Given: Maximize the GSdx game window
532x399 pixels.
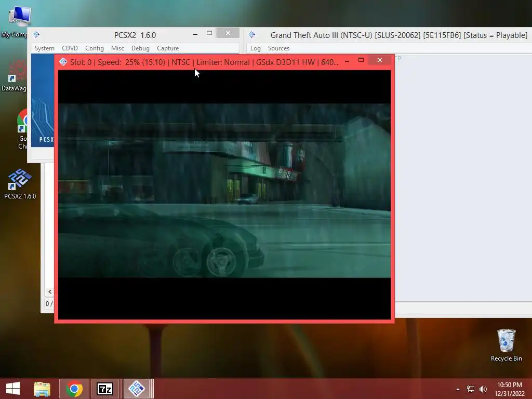Looking at the screenshot, I should tap(361, 60).
